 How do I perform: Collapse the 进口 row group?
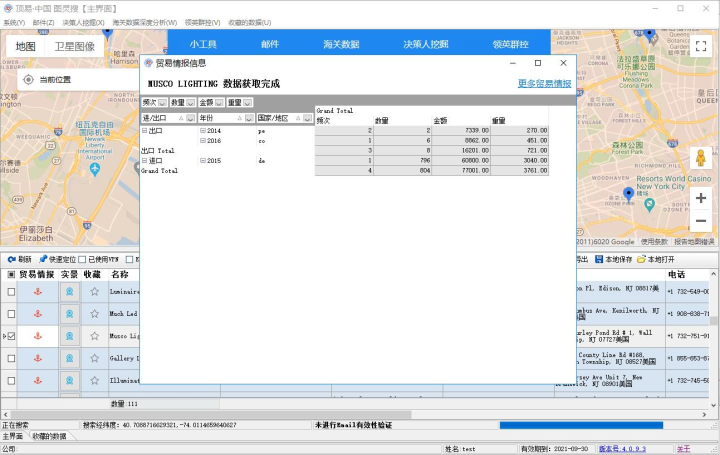coord(145,161)
